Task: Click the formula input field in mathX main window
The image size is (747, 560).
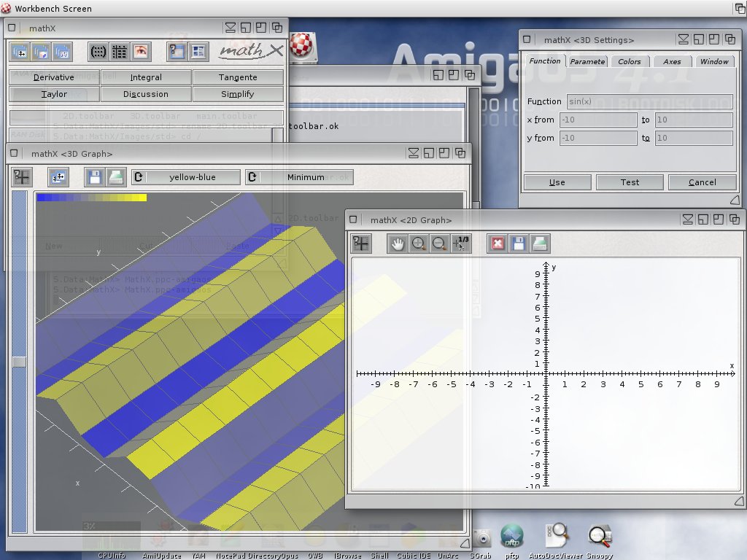Action: [146, 117]
